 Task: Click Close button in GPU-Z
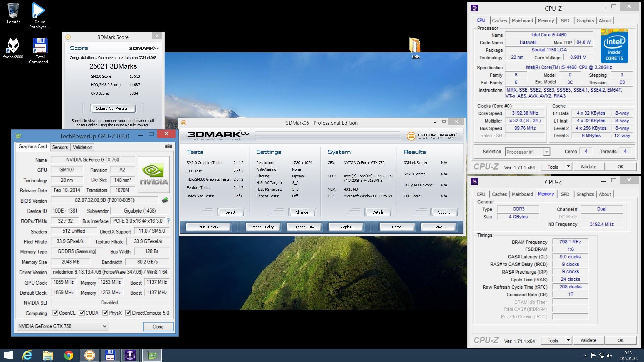[x=158, y=327]
